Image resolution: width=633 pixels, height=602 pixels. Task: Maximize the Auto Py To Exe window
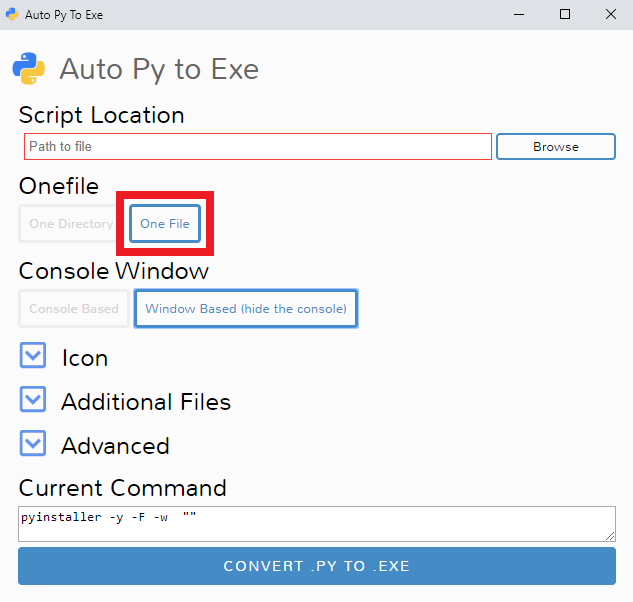coord(565,15)
